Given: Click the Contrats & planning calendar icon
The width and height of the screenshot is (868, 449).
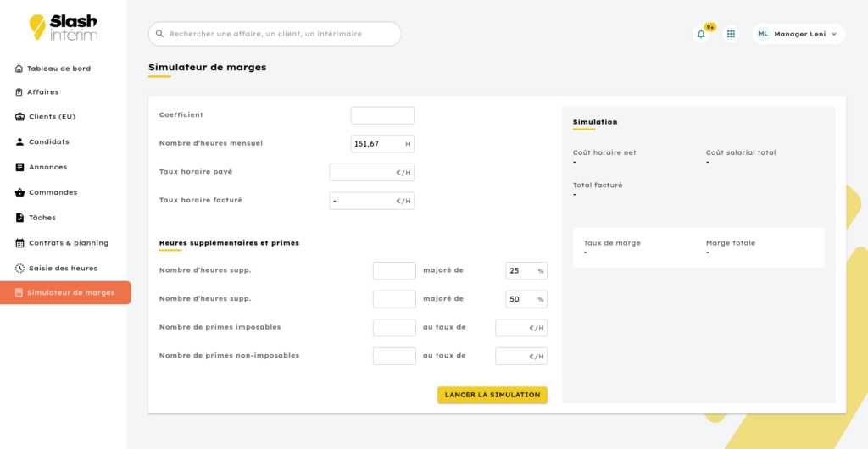Looking at the screenshot, I should tap(19, 243).
